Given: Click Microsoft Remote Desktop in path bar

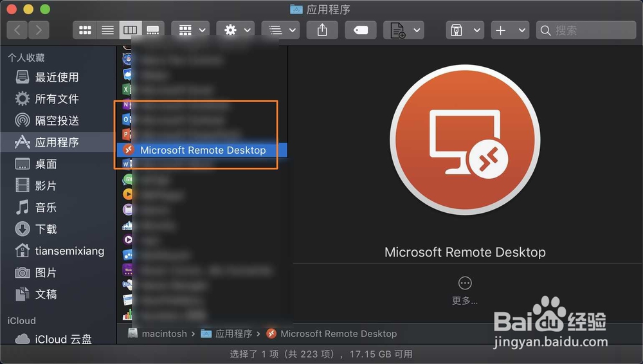Looking at the screenshot, I should [x=331, y=334].
